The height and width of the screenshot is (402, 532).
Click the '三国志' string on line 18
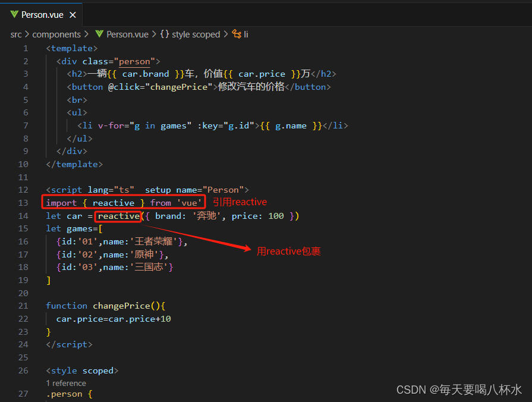[149, 268]
